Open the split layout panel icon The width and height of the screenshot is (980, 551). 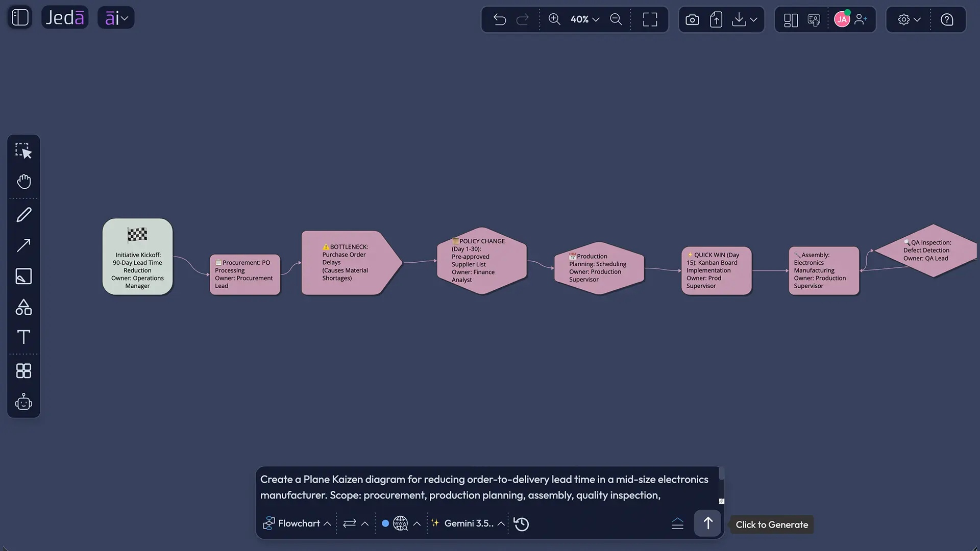[x=791, y=20]
